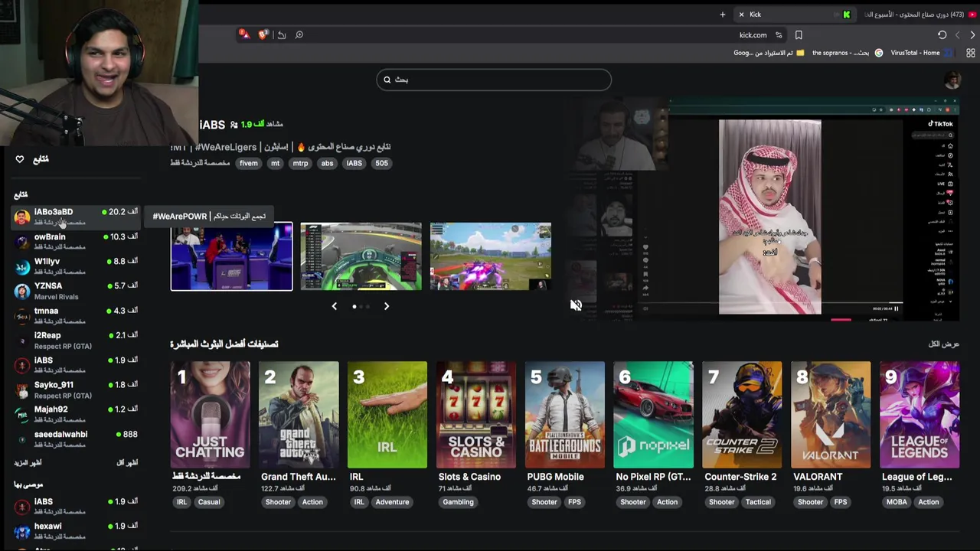
Task: Click Gambling tag under Slots & Casino
Action: tap(458, 502)
